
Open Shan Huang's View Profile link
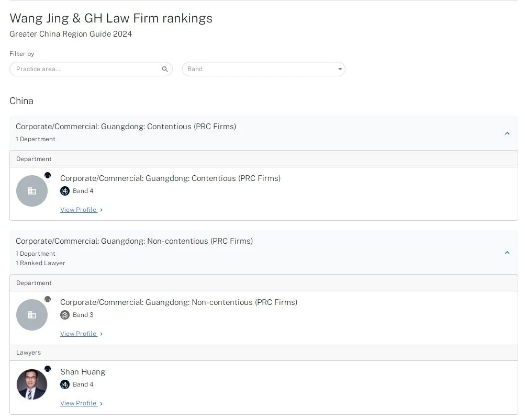click(x=81, y=403)
